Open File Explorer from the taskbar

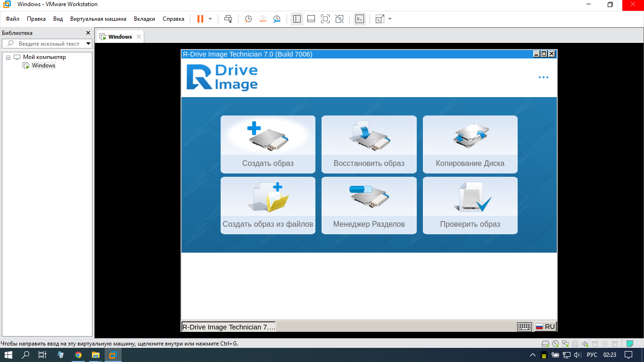(95, 355)
